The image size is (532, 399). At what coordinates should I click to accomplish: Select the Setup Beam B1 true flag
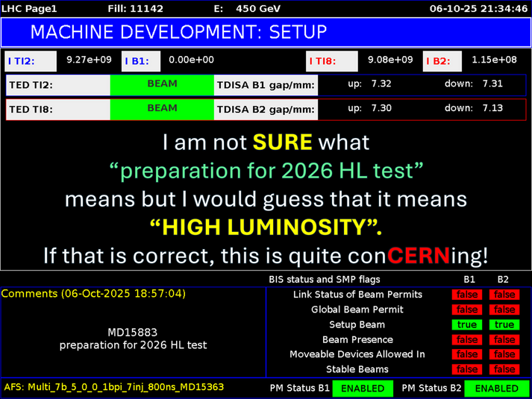[x=467, y=324]
